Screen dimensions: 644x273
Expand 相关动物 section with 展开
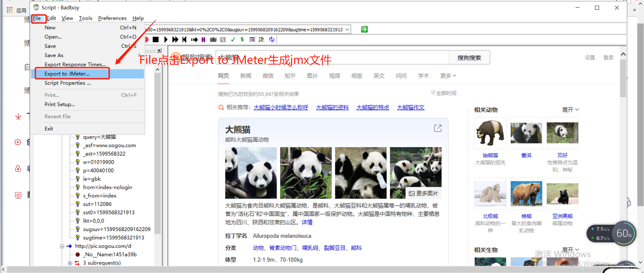point(571,110)
